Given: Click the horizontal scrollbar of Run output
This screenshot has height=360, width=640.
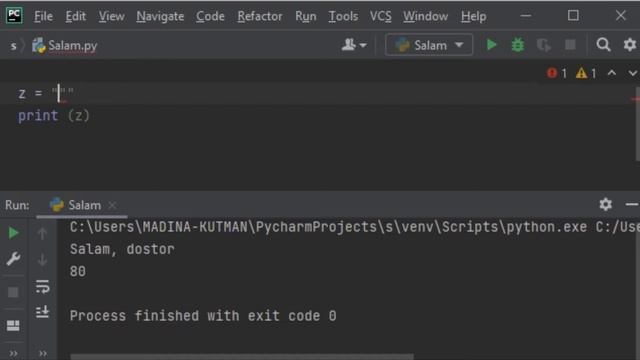Looking at the screenshot, I should (242, 357).
